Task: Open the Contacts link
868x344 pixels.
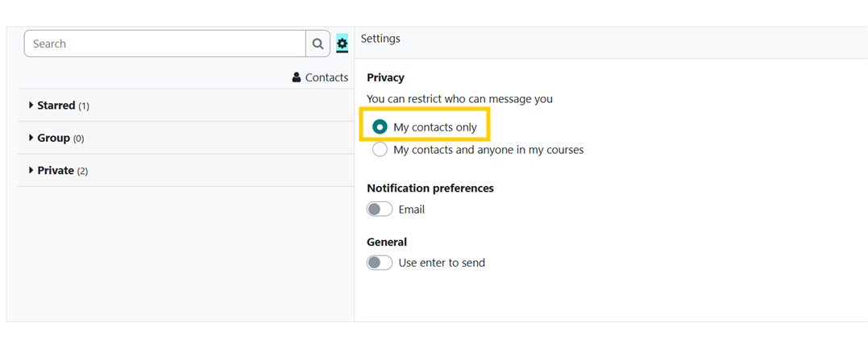Action: pos(321,77)
